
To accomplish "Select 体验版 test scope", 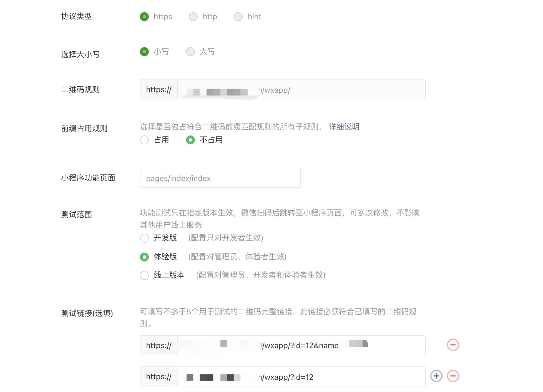I will pyautogui.click(x=144, y=257).
